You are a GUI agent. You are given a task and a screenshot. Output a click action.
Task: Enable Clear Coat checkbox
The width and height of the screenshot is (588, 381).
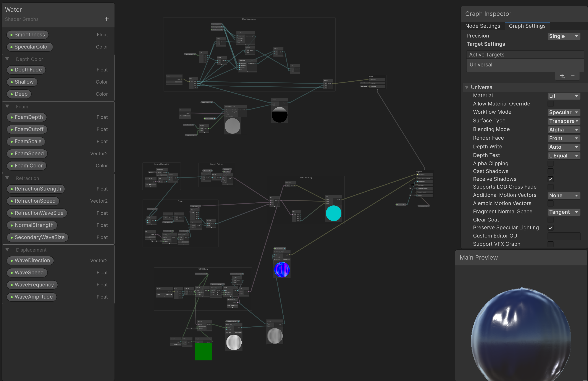pyautogui.click(x=551, y=220)
